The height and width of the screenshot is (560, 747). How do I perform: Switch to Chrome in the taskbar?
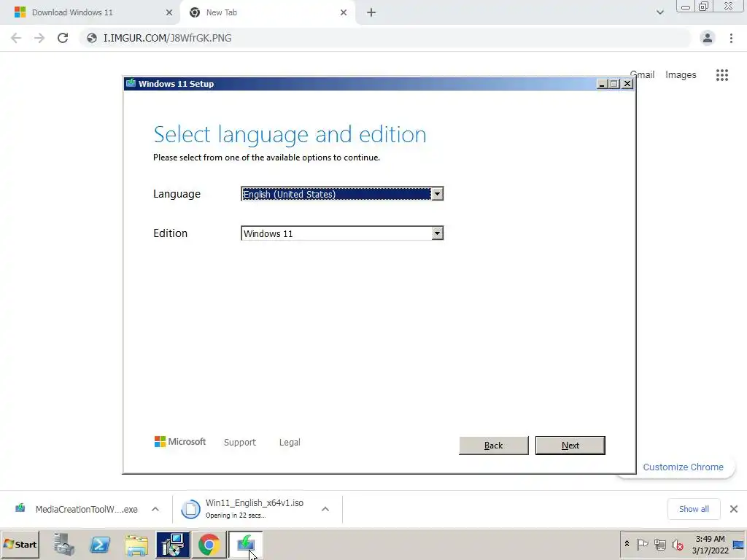[x=209, y=545]
